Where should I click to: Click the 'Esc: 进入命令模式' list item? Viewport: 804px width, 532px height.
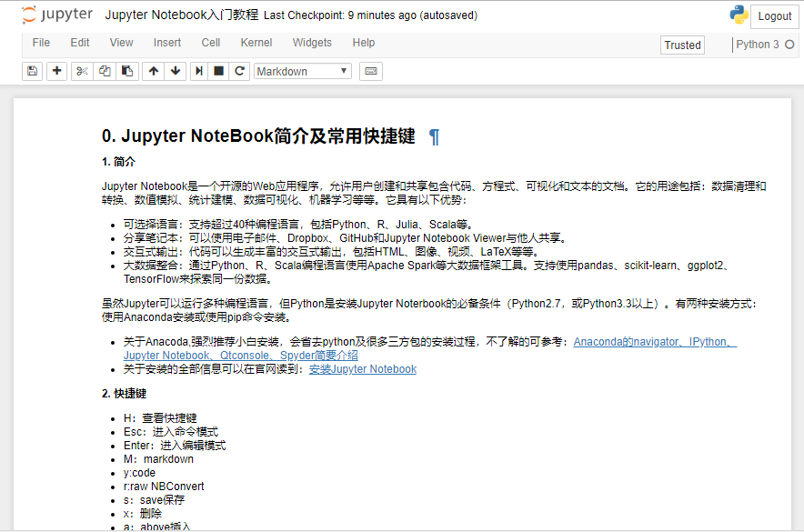click(x=171, y=432)
